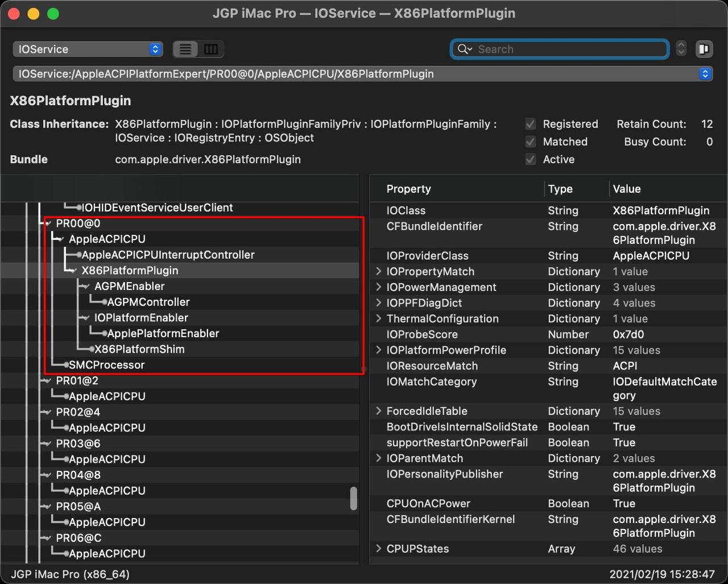Select AppleACPICPUInterruptController in the tree
728x584 pixels.
[168, 255]
